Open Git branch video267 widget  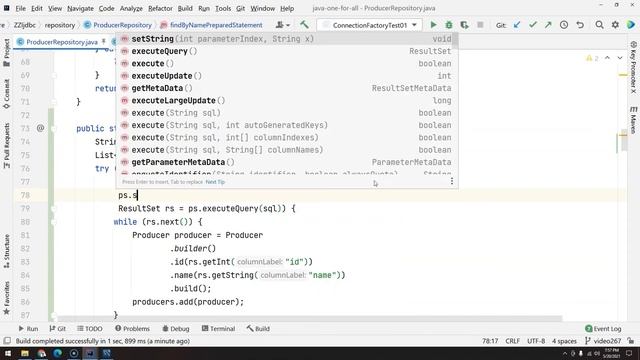click(x=603, y=341)
